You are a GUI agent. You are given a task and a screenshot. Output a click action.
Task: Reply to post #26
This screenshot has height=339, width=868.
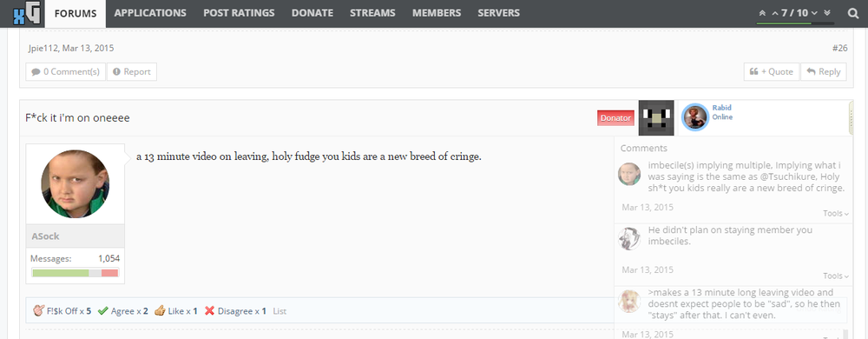coord(824,71)
